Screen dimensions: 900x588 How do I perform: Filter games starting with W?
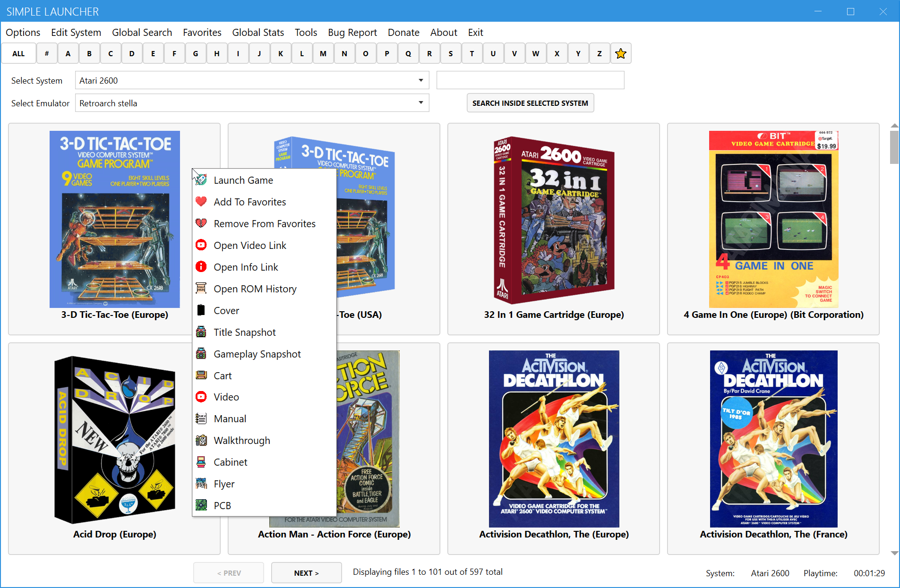pyautogui.click(x=536, y=53)
